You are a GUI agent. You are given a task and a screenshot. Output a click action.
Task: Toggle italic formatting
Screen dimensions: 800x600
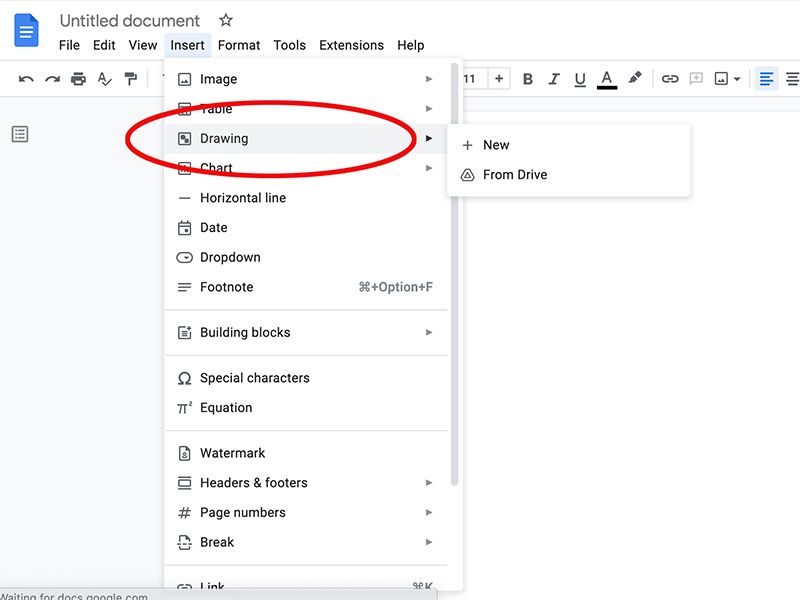tap(554, 79)
